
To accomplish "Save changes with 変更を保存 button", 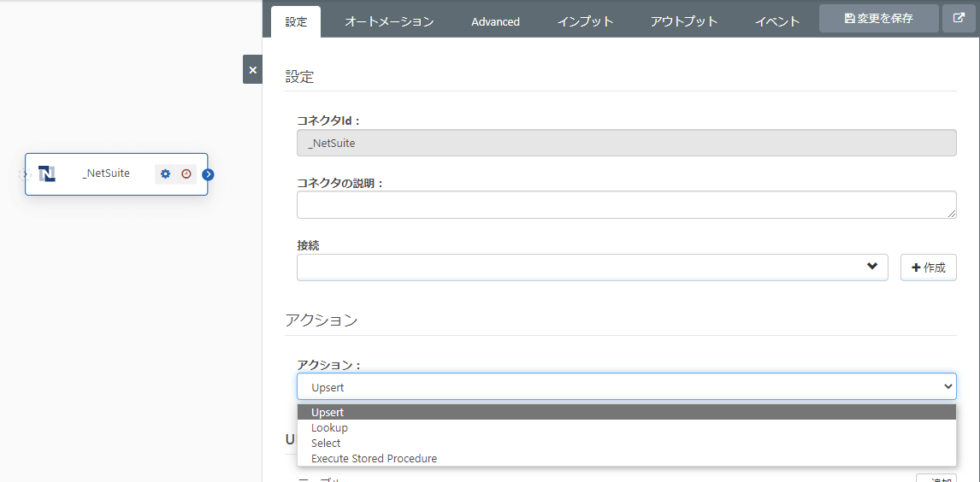I will [878, 19].
